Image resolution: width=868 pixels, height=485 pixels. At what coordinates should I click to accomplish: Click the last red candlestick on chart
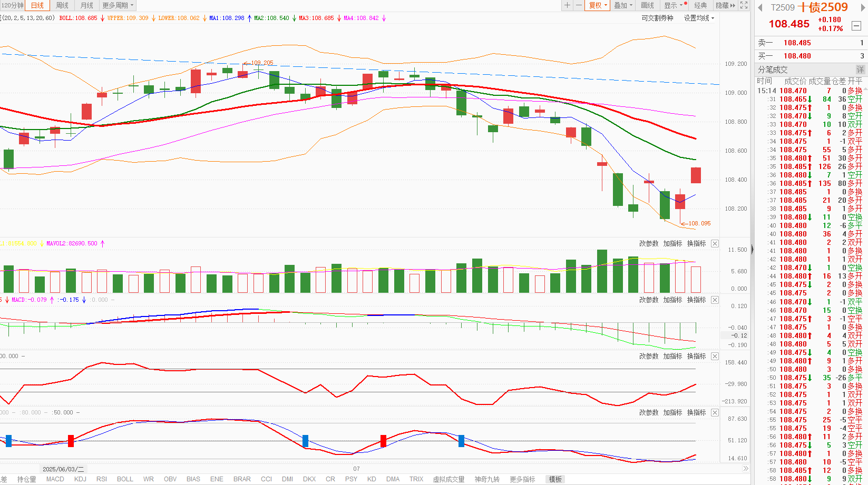(696, 175)
